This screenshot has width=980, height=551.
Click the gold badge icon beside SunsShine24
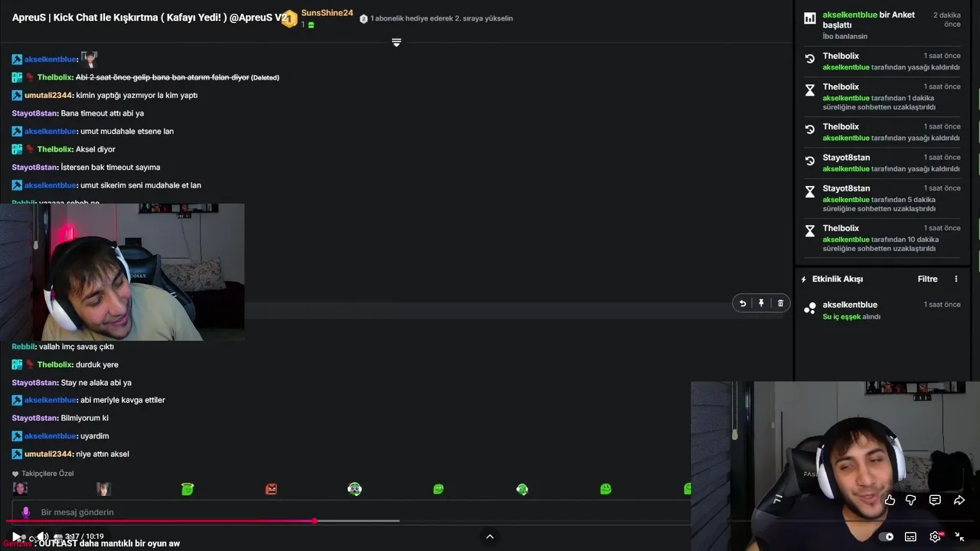[289, 19]
